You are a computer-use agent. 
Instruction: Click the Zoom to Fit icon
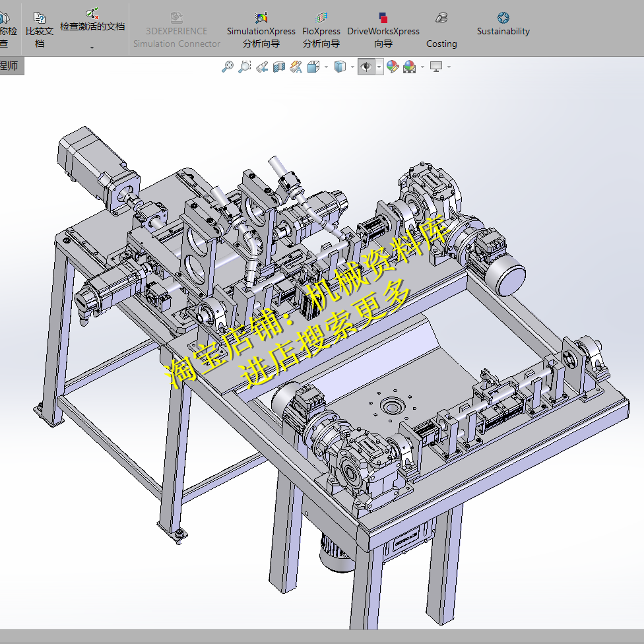227,67
